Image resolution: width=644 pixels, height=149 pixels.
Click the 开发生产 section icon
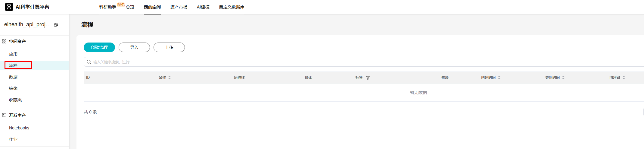pyautogui.click(x=4, y=115)
